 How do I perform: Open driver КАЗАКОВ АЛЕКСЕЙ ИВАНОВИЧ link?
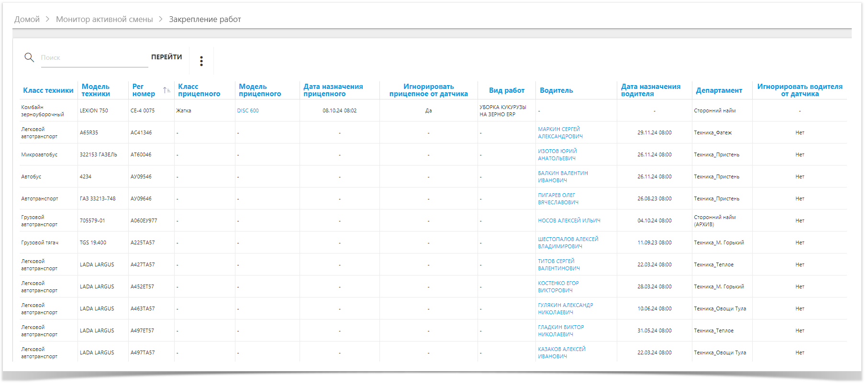(561, 353)
